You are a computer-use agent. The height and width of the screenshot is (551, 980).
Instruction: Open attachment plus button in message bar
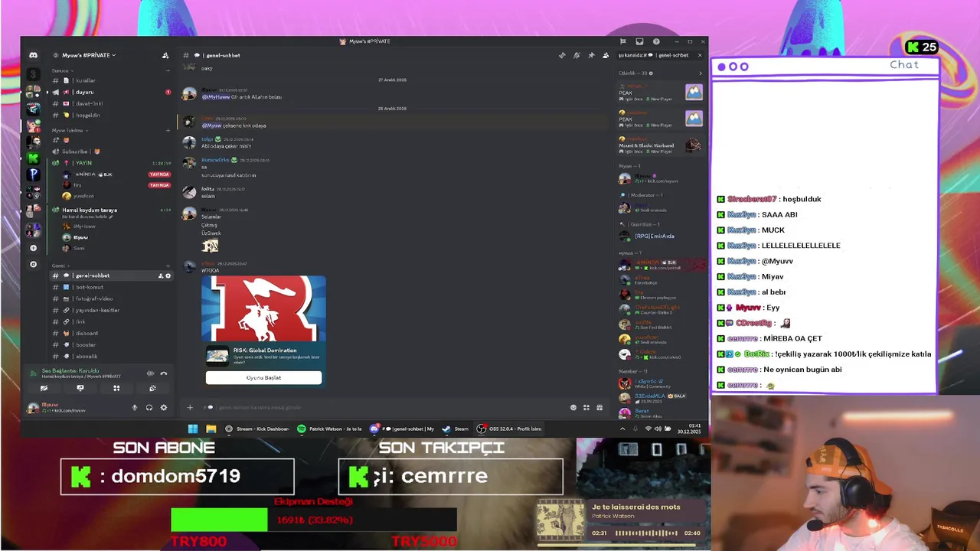click(190, 407)
